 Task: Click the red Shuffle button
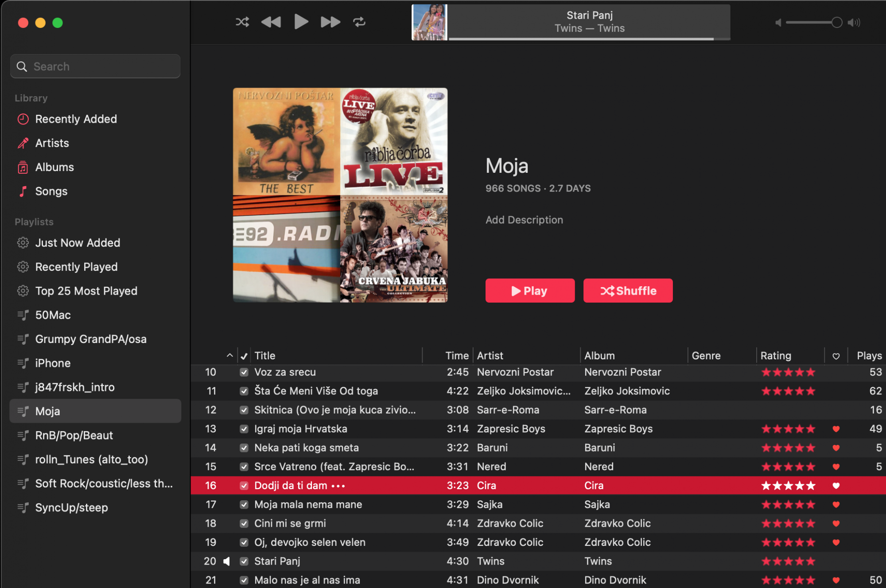click(628, 291)
